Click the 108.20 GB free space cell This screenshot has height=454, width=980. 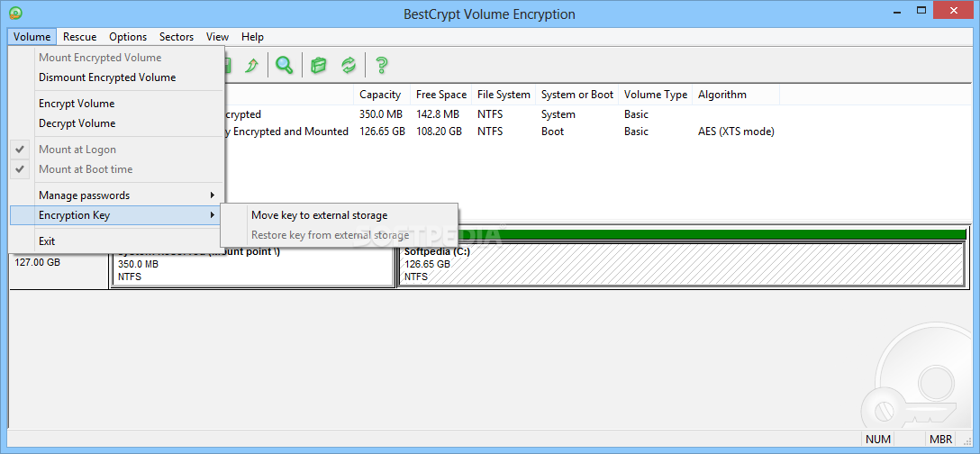pos(439,132)
